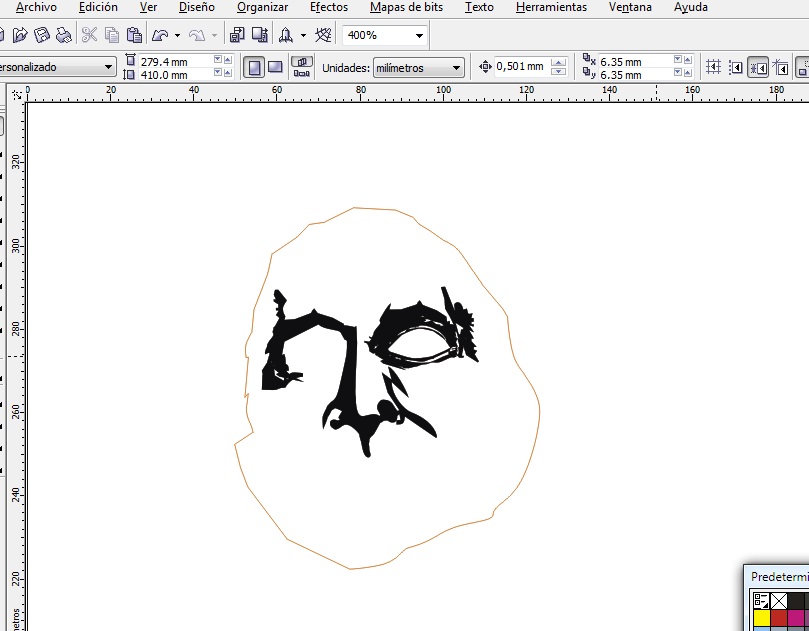Toggle snap to grid
The height and width of the screenshot is (631, 809).
[x=714, y=67]
